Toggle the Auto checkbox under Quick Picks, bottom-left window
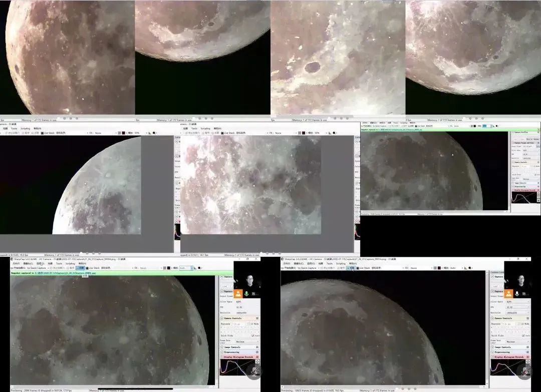The width and height of the screenshot is (541, 392). click(x=252, y=335)
